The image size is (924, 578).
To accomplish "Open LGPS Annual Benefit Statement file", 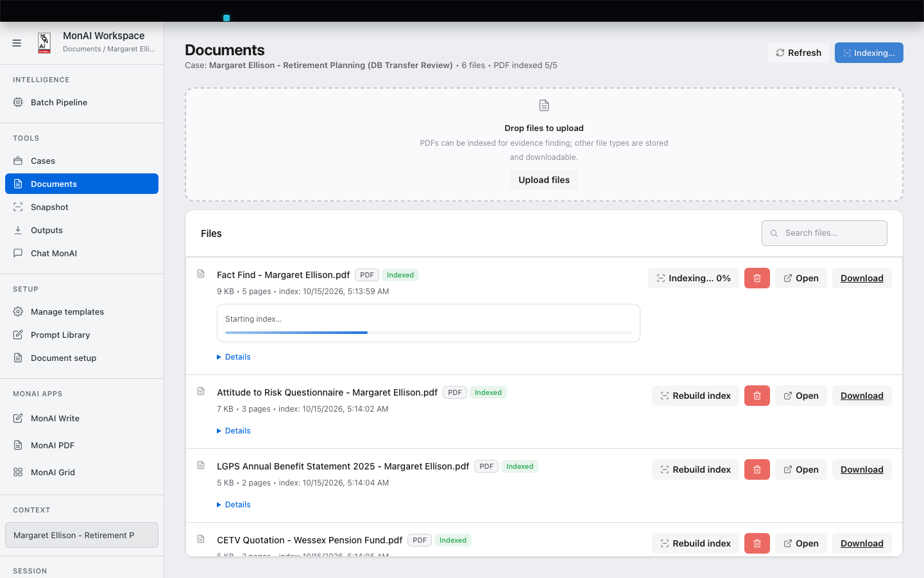I will point(801,469).
